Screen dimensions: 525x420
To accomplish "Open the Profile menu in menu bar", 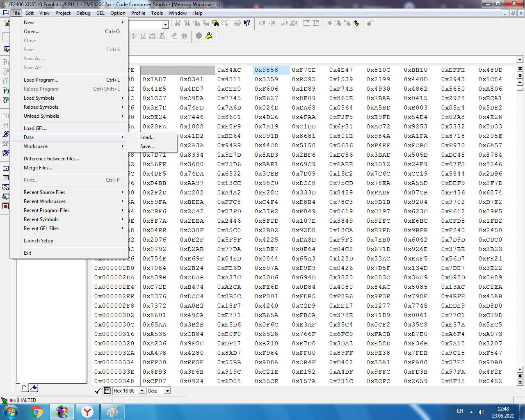I will coord(138,13).
